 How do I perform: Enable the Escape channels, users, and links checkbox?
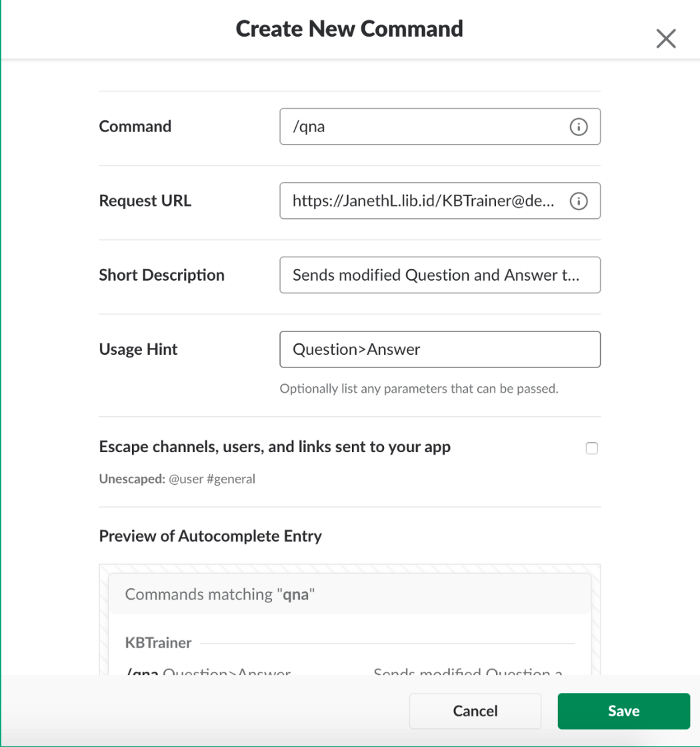point(591,448)
